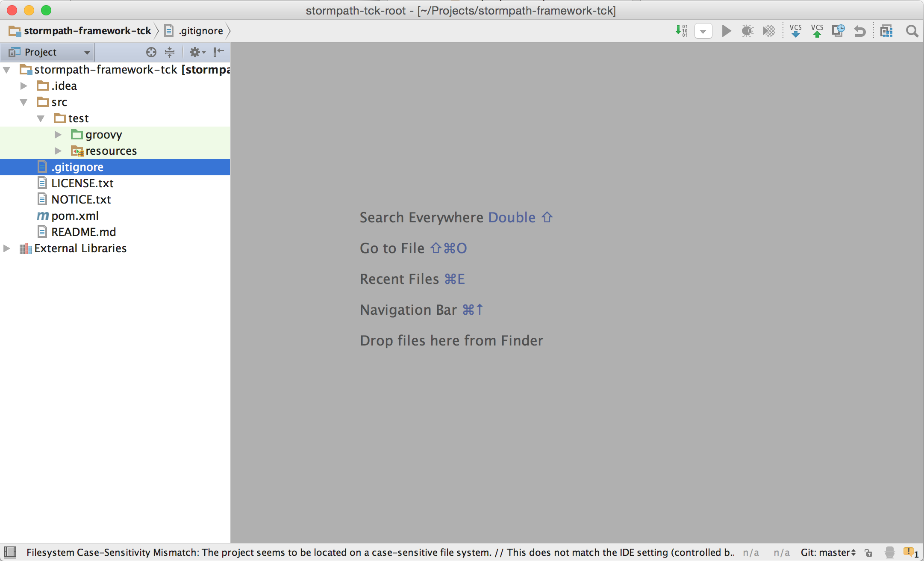The image size is (924, 561).
Task: Expand External Libraries node
Action: [x=7, y=248]
